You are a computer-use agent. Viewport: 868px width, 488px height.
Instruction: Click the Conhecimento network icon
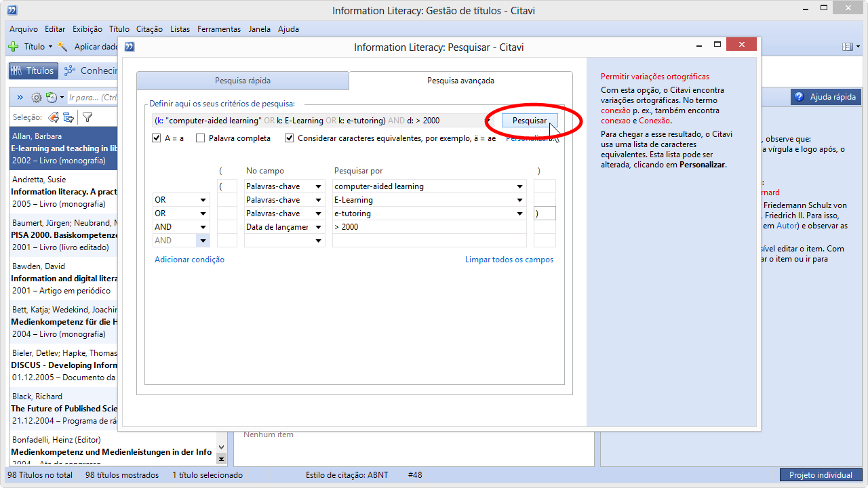(69, 70)
